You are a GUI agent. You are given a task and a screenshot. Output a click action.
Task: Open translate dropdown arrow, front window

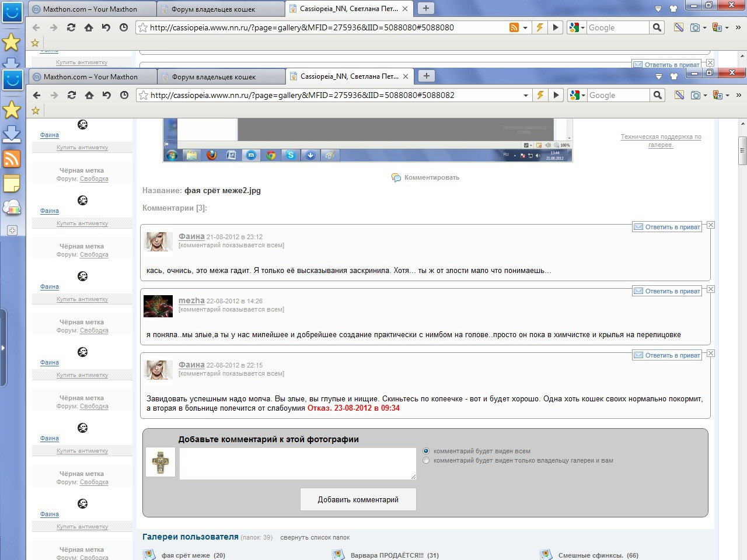(x=727, y=95)
